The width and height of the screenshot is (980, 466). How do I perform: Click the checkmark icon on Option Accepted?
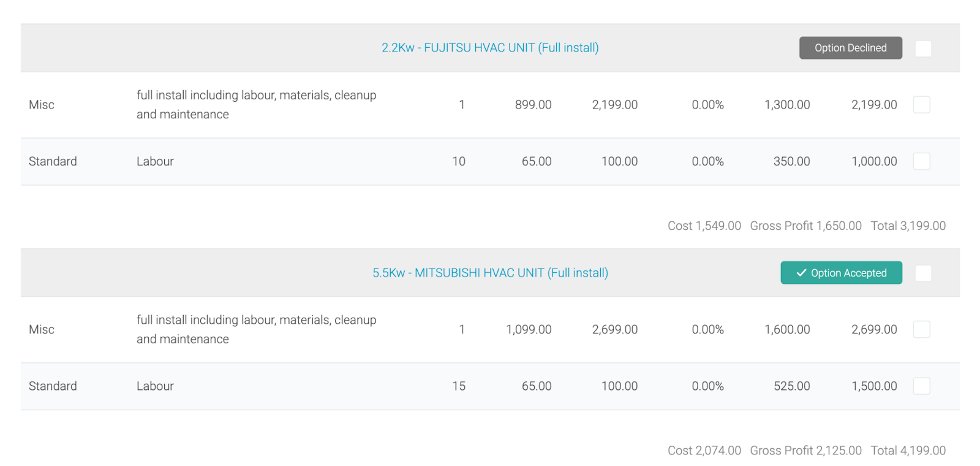click(x=801, y=273)
